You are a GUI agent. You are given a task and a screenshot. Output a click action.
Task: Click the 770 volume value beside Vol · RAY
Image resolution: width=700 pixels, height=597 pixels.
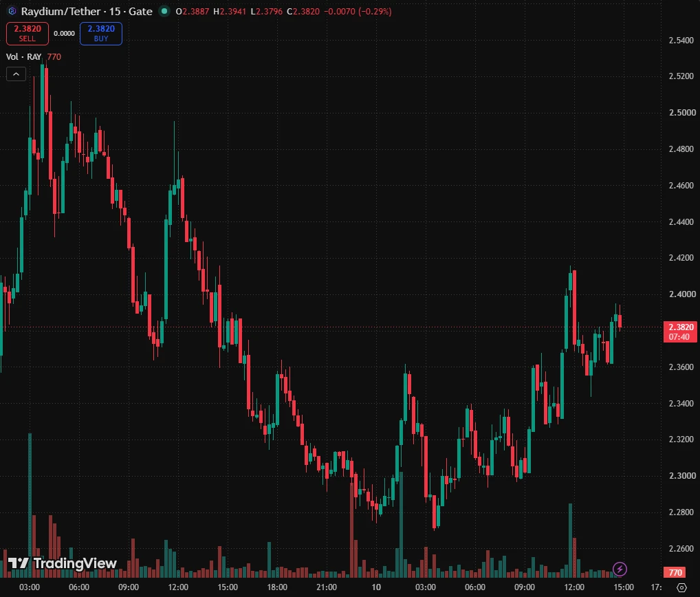(x=54, y=56)
